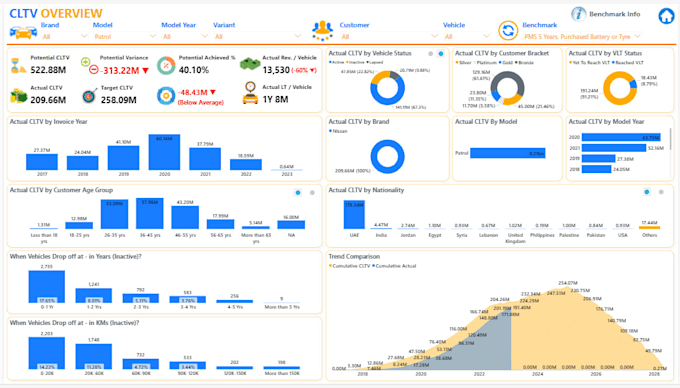This screenshot has width=680, height=388.
Task: Open the Model dropdown showing Patrol
Action: (124, 36)
